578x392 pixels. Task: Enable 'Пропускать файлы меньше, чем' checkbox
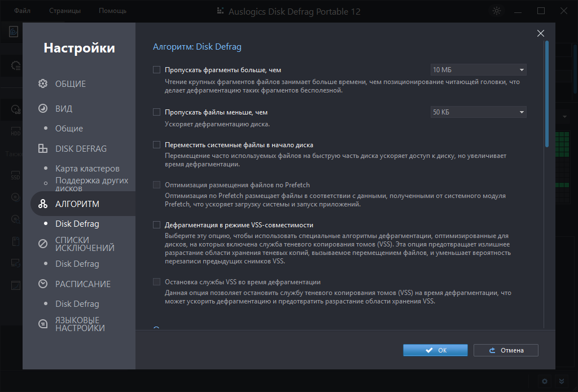pyautogui.click(x=157, y=112)
